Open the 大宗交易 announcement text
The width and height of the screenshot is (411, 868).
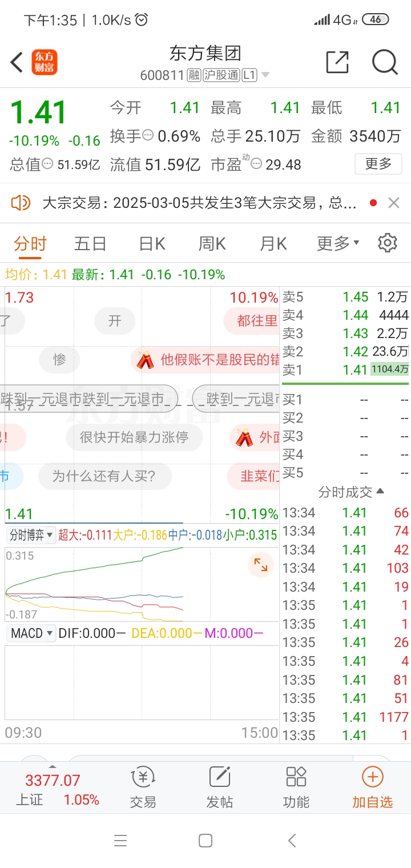point(200,202)
